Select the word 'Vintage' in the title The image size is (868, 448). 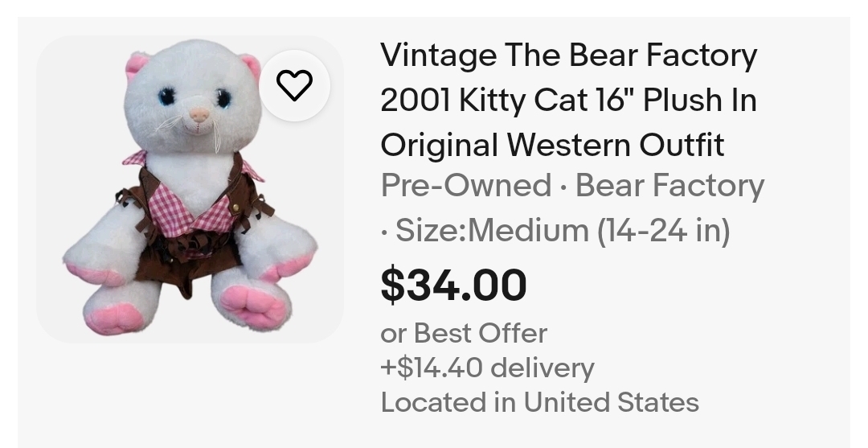coord(439,56)
